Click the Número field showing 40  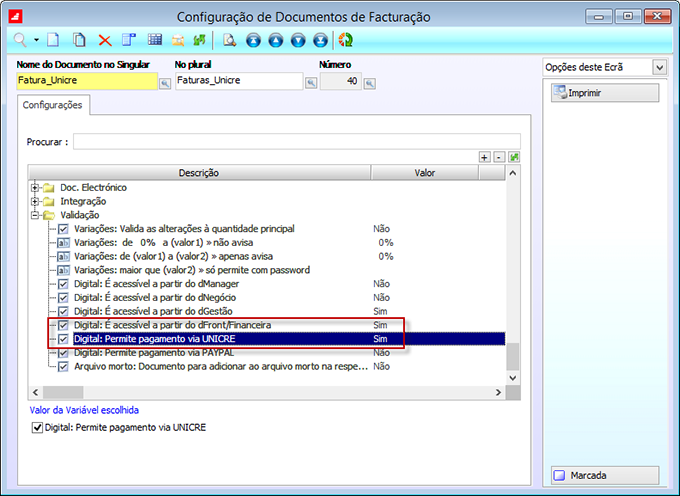pyautogui.click(x=340, y=81)
